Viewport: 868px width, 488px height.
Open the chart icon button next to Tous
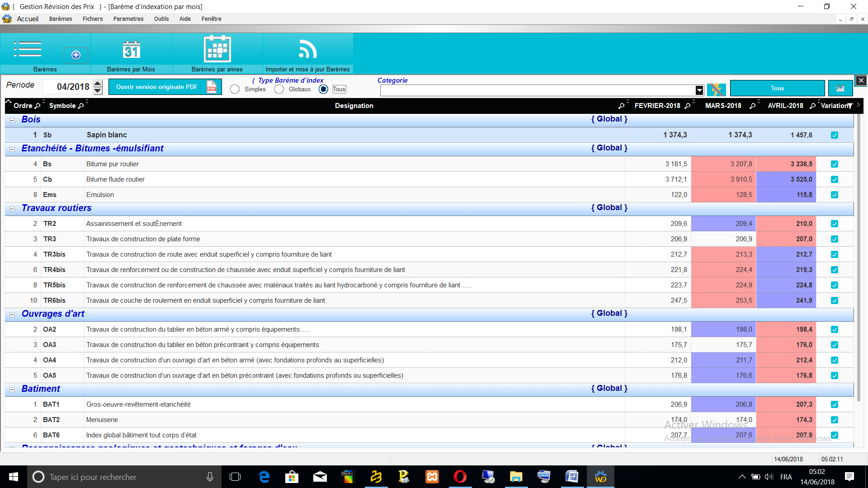point(840,89)
